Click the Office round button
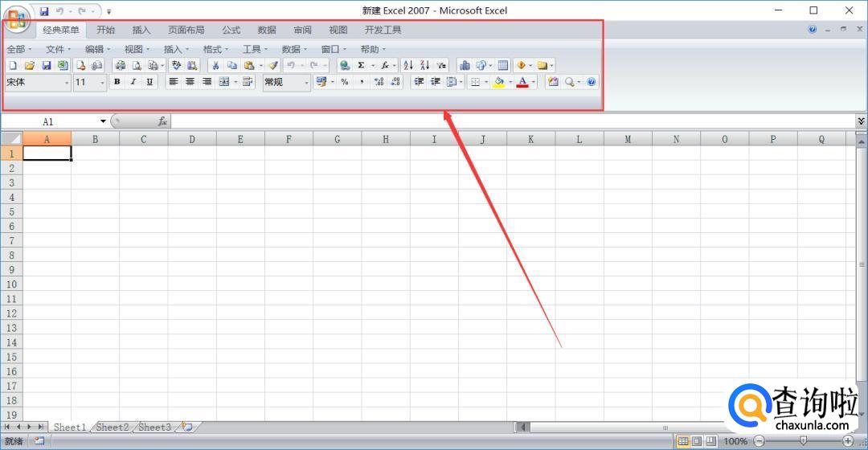 tap(17, 18)
